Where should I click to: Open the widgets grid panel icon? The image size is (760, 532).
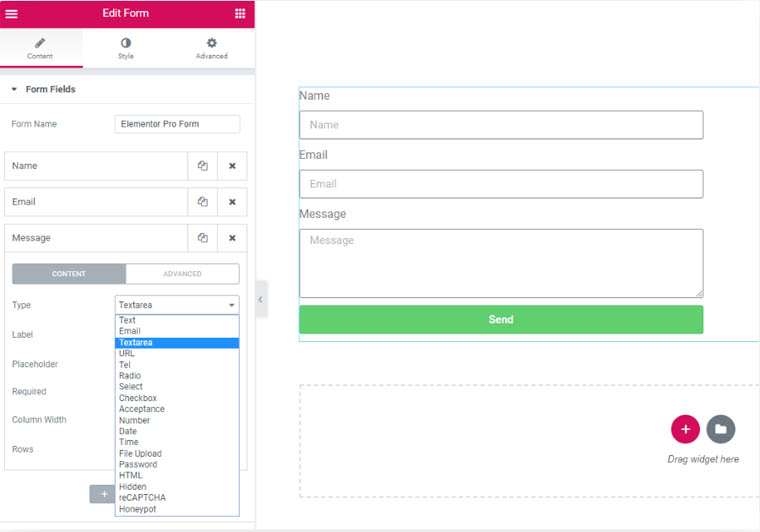[240, 14]
